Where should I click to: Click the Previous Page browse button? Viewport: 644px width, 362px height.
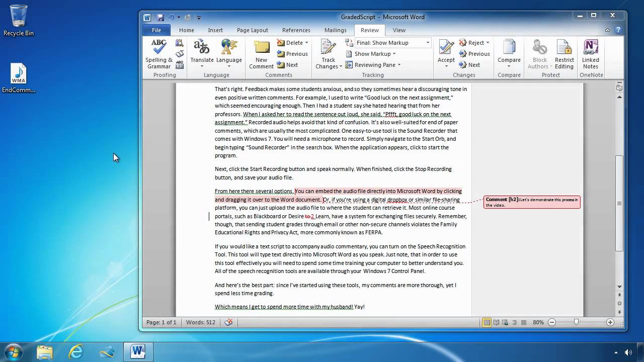tap(619, 296)
